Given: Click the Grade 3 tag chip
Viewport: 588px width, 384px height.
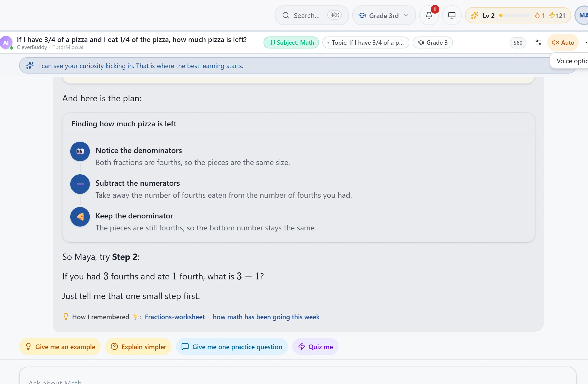Looking at the screenshot, I should 433,43.
